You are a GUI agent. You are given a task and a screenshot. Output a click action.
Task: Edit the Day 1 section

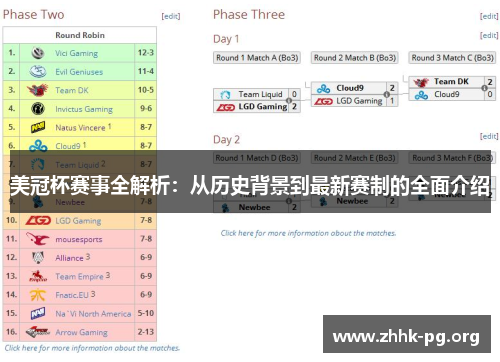[489, 35]
